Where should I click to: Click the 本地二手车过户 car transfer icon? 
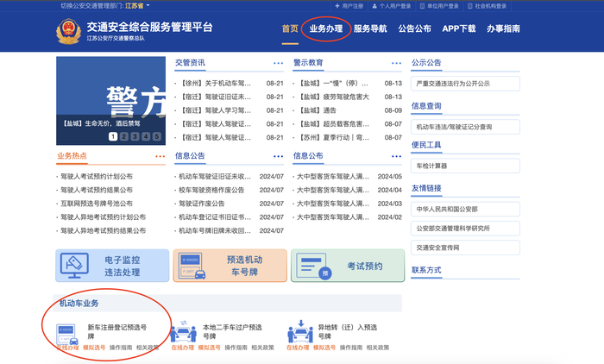tap(183, 331)
